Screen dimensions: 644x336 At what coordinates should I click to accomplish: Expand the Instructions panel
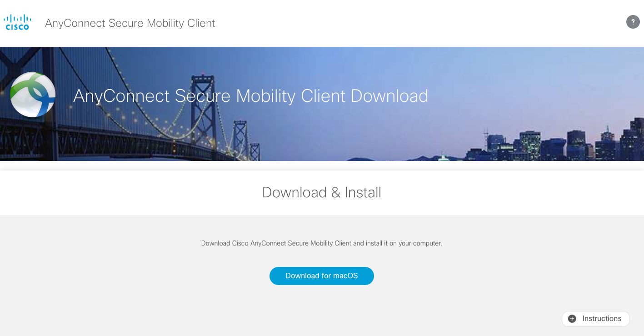[595, 319]
